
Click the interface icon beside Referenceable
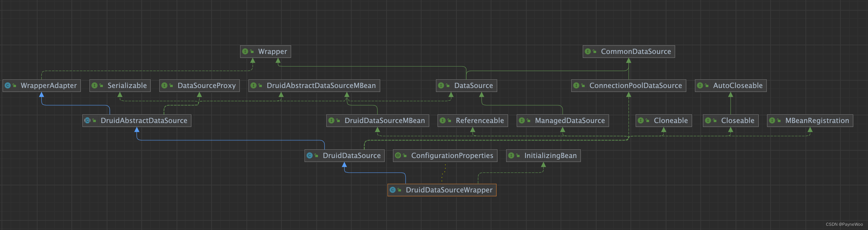point(442,120)
